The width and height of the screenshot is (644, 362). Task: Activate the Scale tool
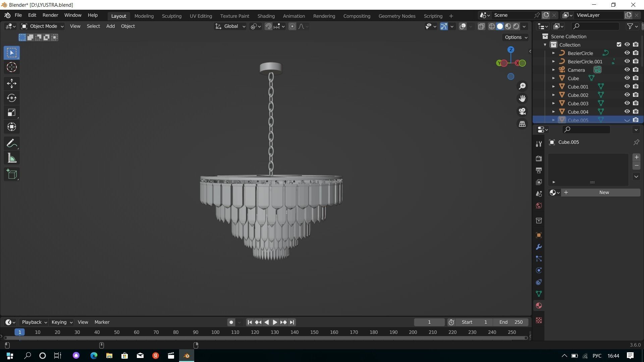click(12, 113)
